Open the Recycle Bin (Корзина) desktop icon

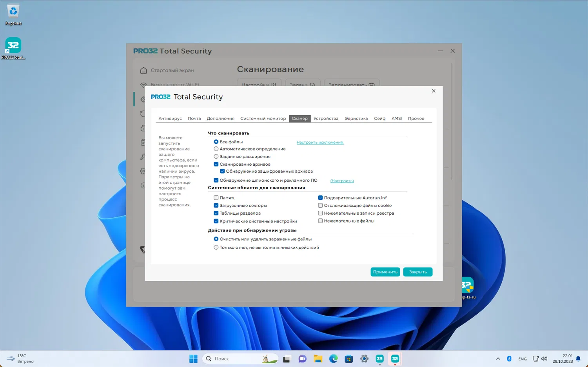(13, 14)
